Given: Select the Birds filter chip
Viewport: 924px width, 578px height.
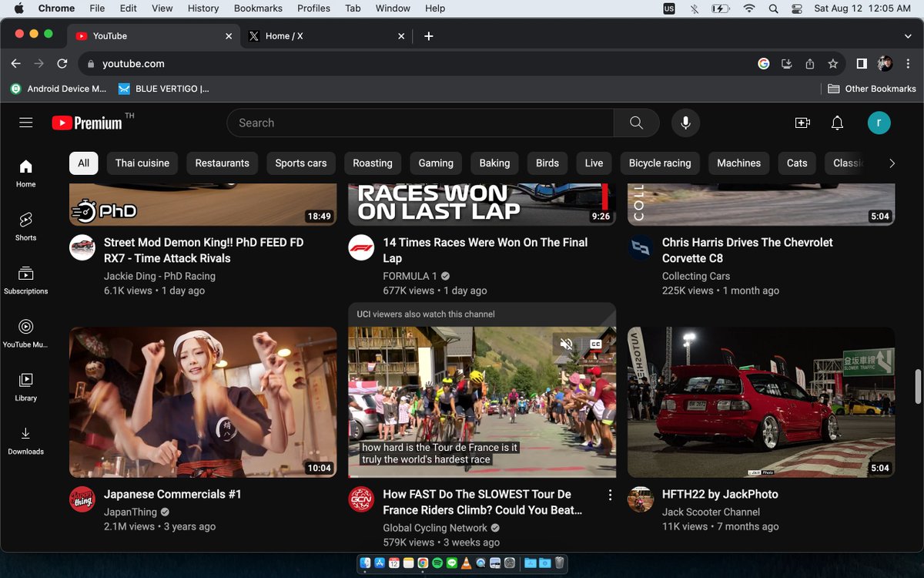Looking at the screenshot, I should [547, 163].
